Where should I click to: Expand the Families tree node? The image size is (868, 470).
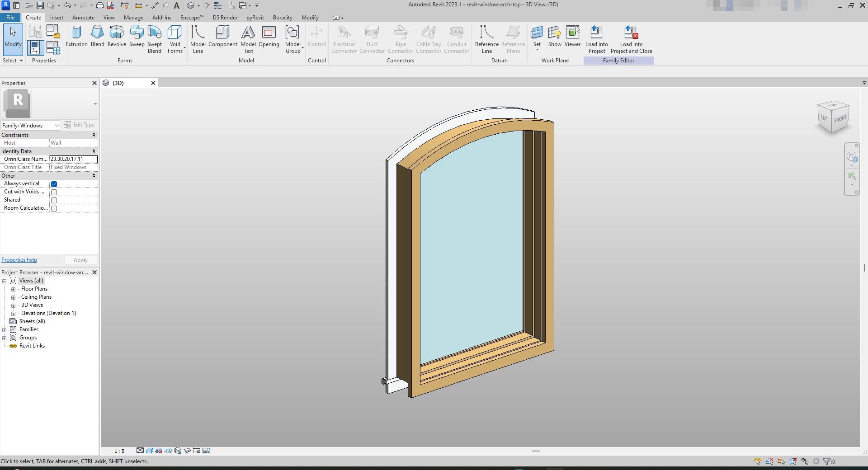[x=5, y=330]
